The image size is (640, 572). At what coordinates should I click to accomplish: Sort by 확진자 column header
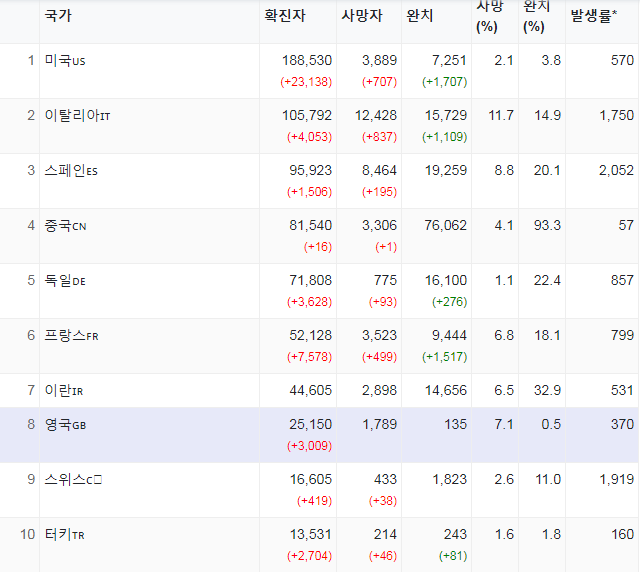point(284,16)
